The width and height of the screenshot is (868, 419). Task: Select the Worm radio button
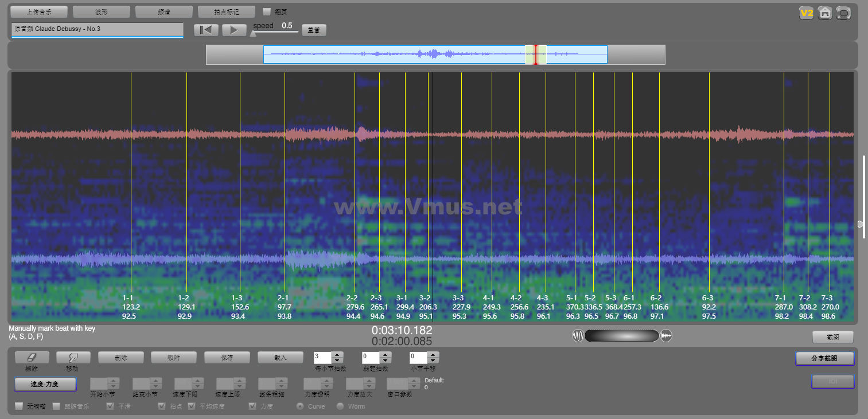(x=340, y=406)
